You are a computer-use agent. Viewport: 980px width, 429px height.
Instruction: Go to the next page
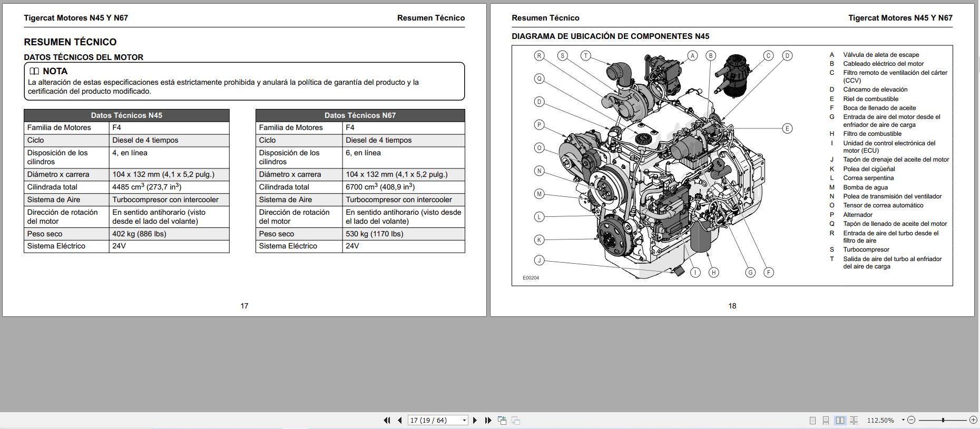475,420
